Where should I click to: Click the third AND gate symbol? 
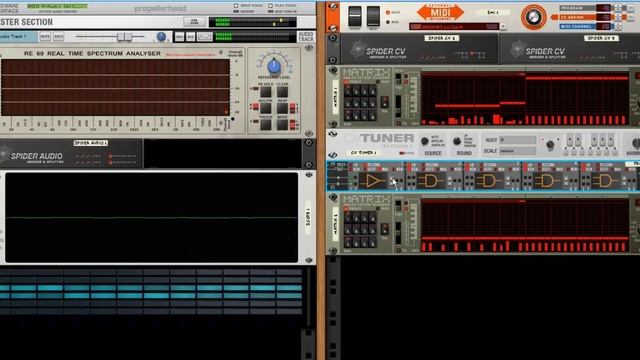click(x=547, y=181)
